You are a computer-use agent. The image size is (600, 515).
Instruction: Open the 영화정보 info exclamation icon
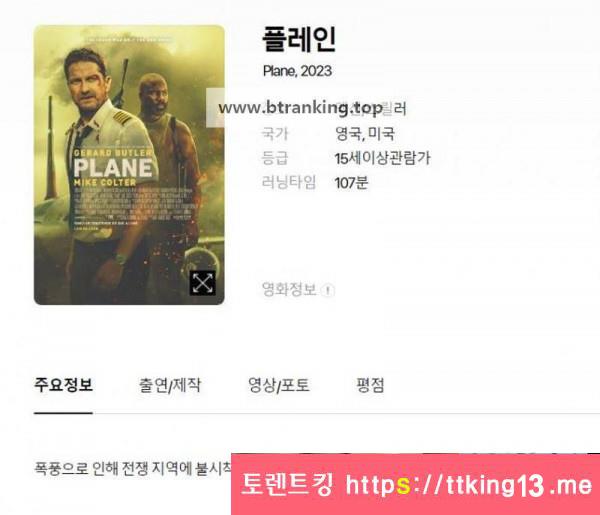[x=328, y=290]
